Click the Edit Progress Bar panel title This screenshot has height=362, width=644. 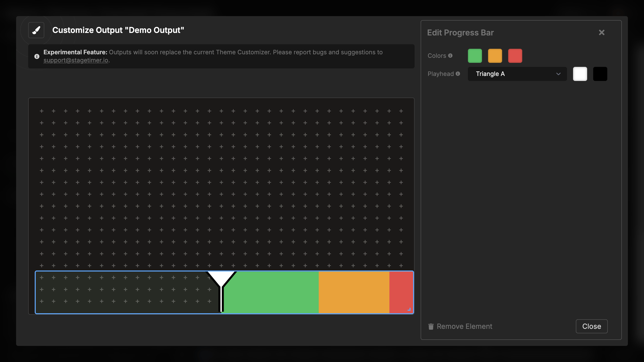pyautogui.click(x=460, y=32)
